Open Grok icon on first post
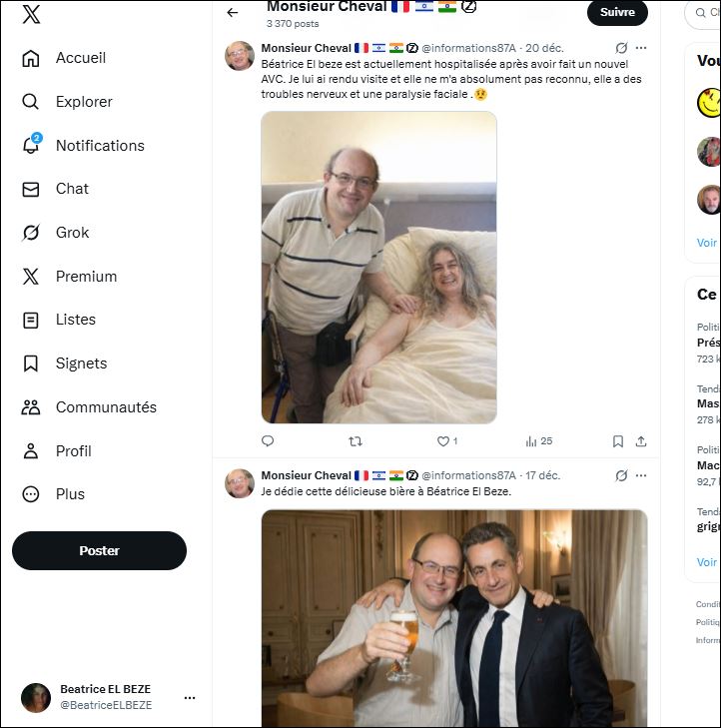Image resolution: width=721 pixels, height=728 pixels. coord(621,48)
